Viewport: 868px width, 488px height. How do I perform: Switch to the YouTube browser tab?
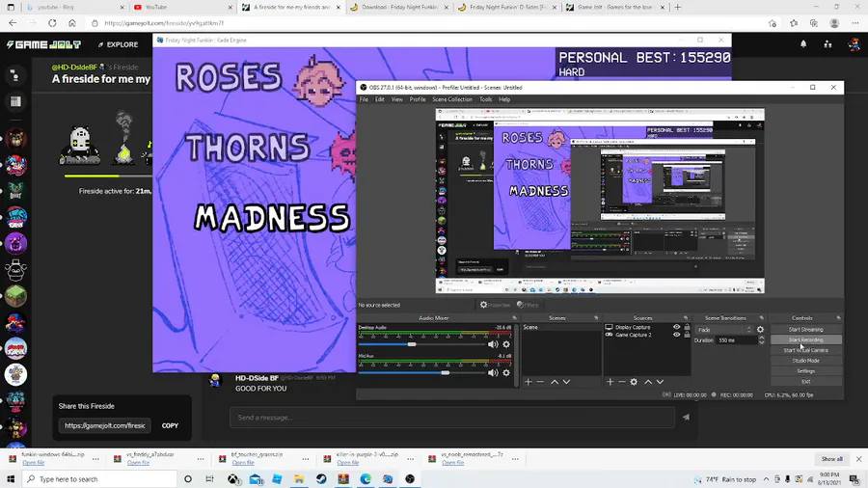[182, 7]
